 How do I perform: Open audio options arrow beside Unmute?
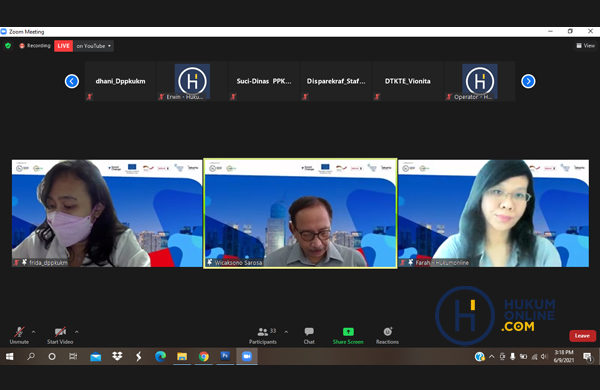pos(34,332)
